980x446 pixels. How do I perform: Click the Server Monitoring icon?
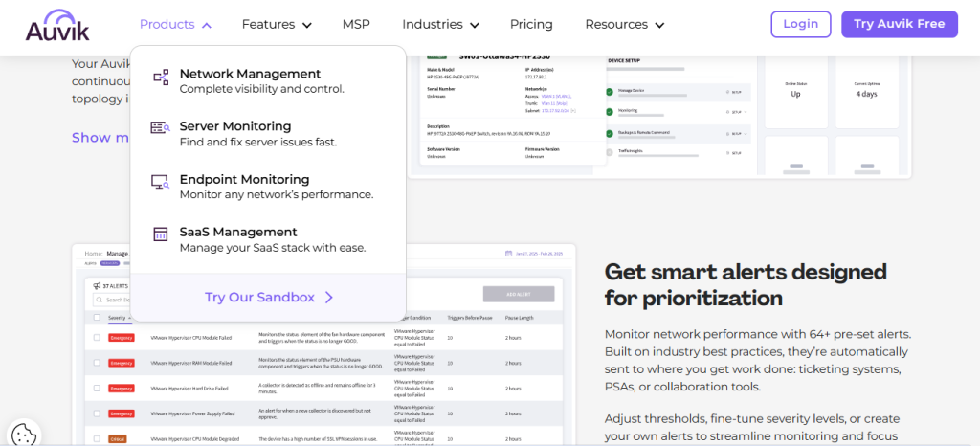tap(161, 127)
